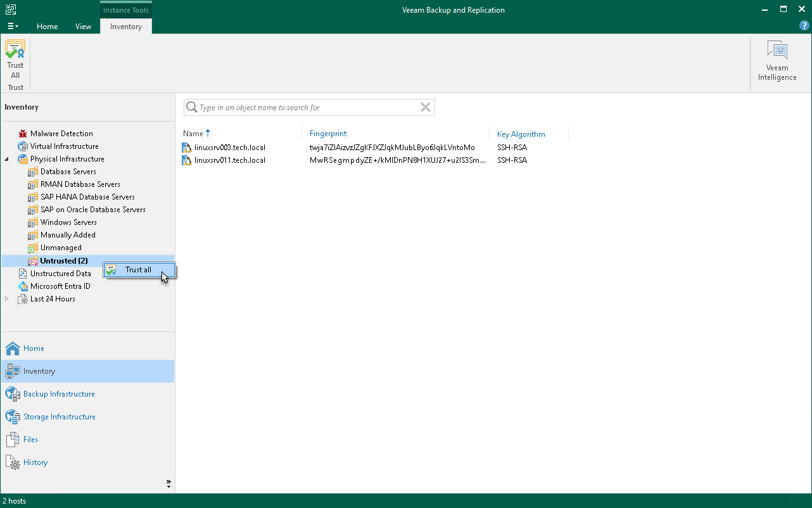
Task: Open the main application menu dropdown
Action: [x=13, y=27]
